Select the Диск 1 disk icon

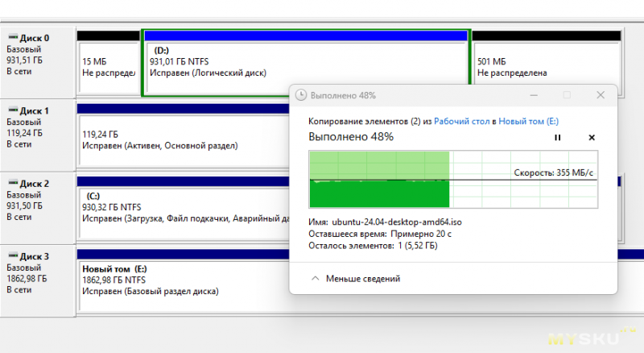[12, 110]
